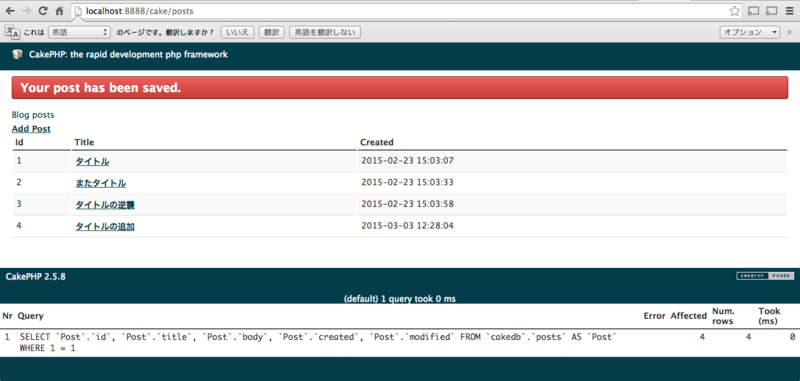
Task: Open the post またタイトル
Action: pyautogui.click(x=101, y=183)
